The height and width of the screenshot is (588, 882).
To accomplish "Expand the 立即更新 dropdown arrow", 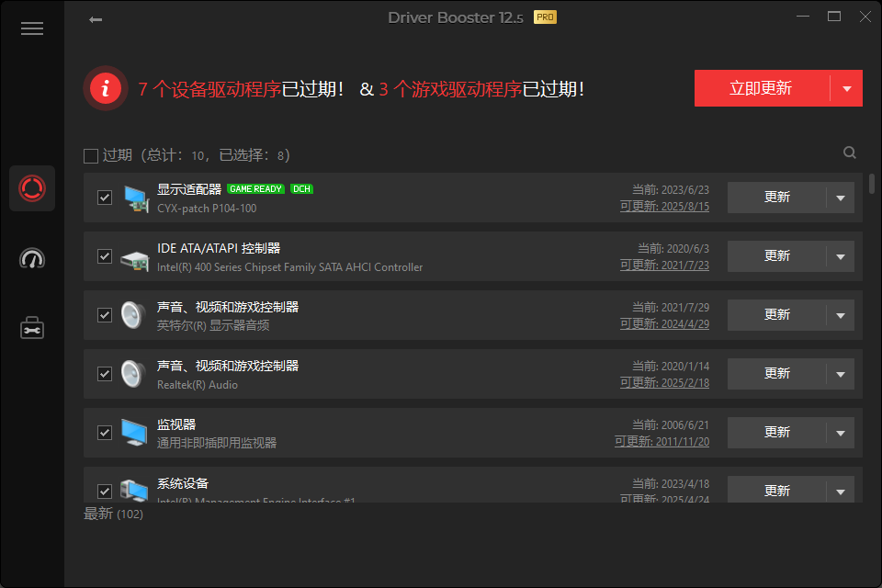I will (846, 88).
